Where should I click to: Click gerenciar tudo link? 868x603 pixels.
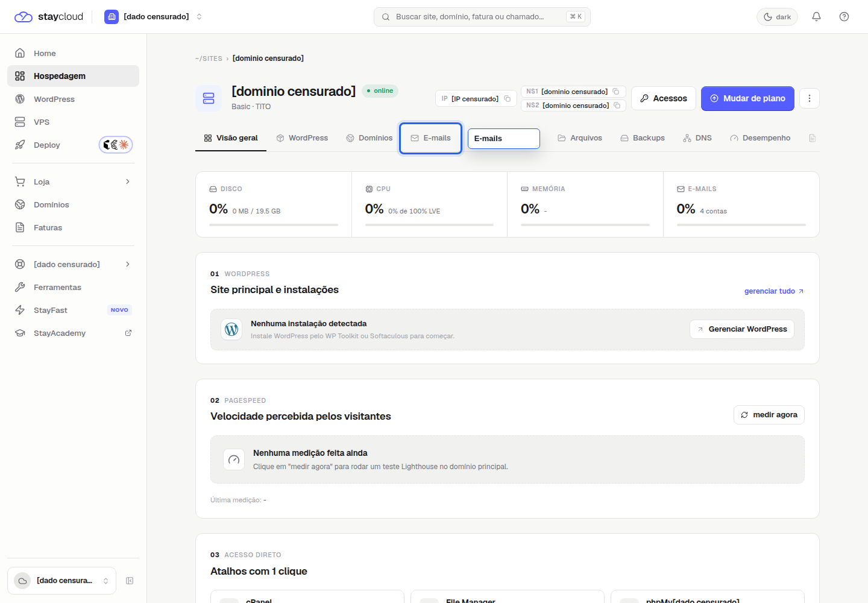tap(774, 291)
